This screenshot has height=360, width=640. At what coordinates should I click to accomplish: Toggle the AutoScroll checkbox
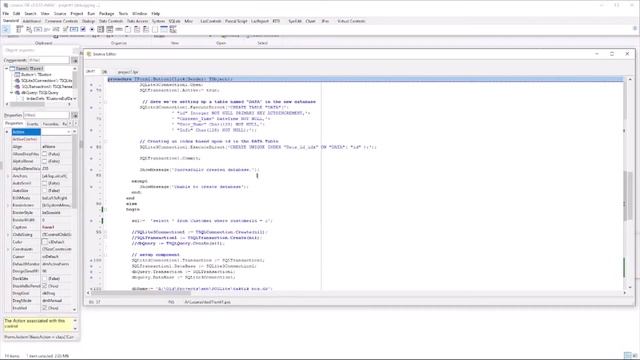[44, 183]
